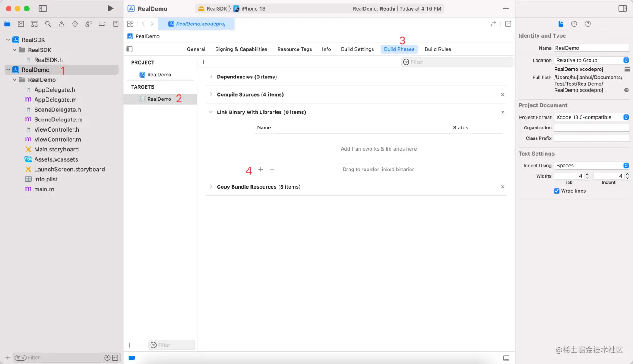Open the breakpoint navigator

pos(102,24)
